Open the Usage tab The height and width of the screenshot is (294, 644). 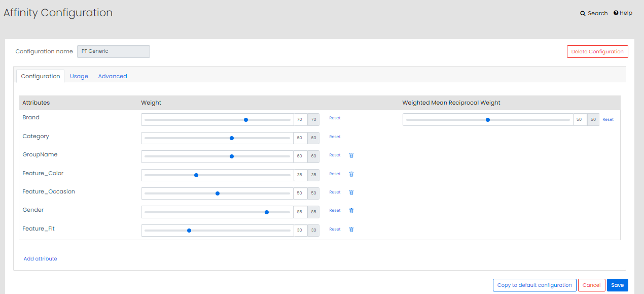(x=79, y=76)
